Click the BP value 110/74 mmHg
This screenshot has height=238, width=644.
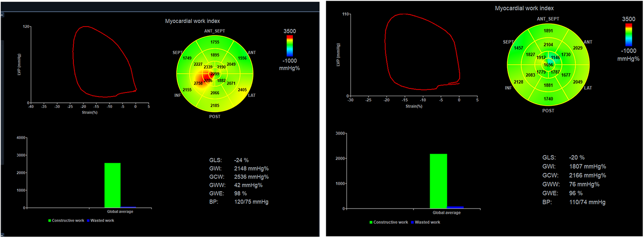point(587,202)
